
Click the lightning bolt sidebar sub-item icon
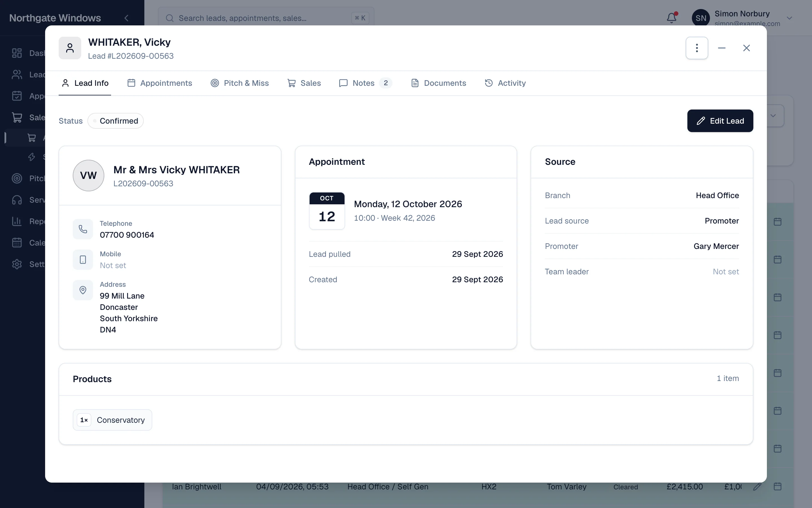pos(32,157)
